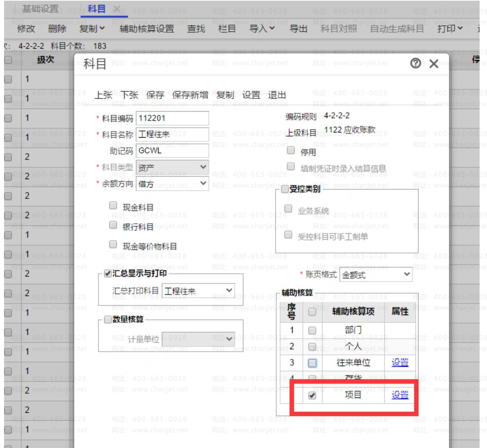Enable the 银行科目 checkbox
Screen dimensions: 487x448
tap(113, 225)
